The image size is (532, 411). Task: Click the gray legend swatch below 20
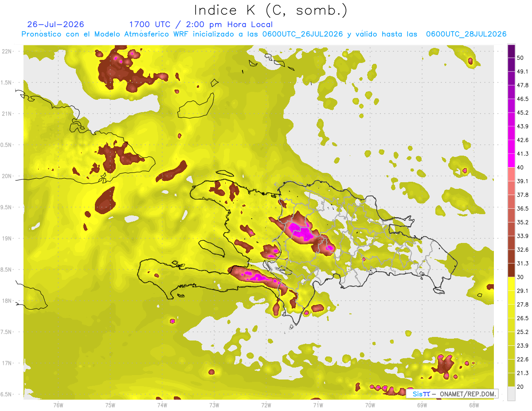511,394
